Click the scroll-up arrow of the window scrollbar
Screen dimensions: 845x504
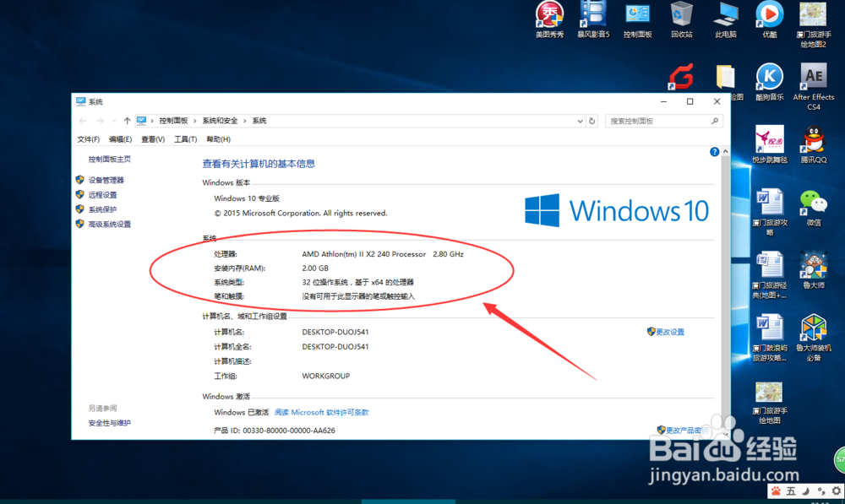(x=725, y=152)
